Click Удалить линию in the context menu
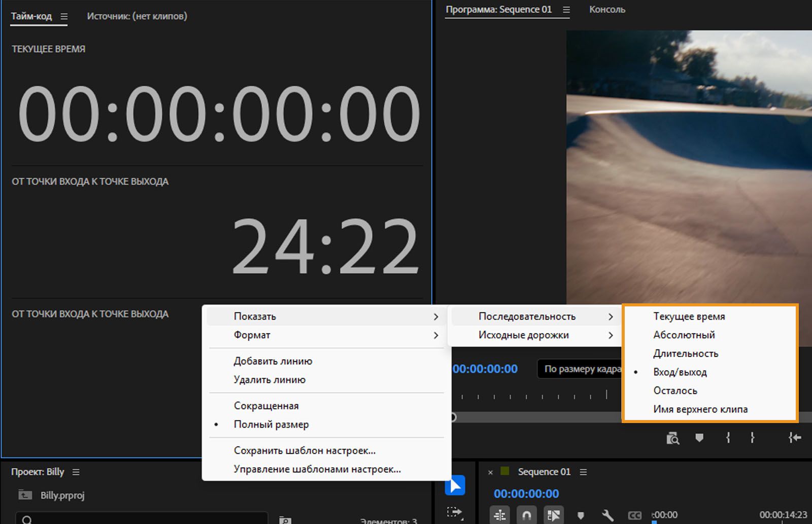 coord(327,379)
